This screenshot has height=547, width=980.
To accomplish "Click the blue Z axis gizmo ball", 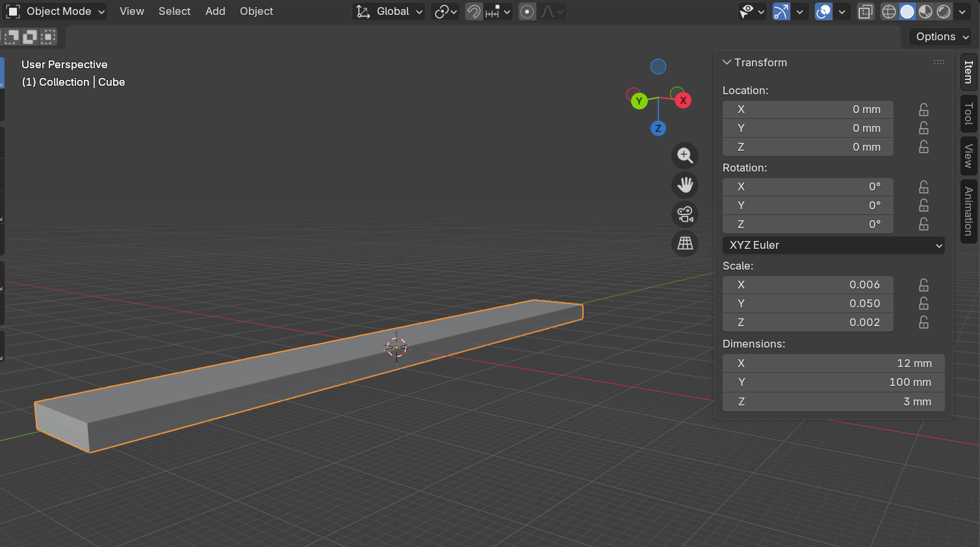I will click(658, 128).
